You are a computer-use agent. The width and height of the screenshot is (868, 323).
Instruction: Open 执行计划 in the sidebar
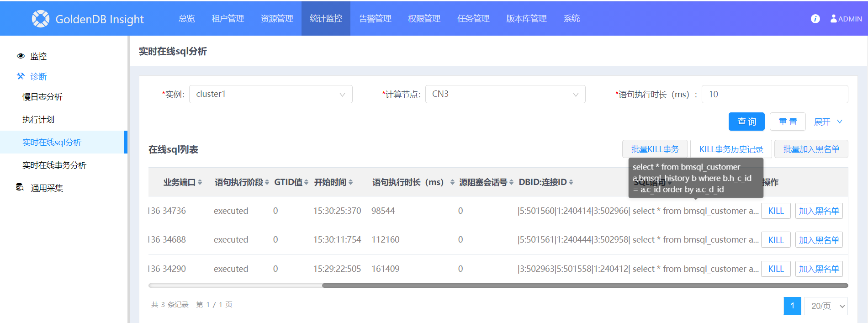[38, 120]
